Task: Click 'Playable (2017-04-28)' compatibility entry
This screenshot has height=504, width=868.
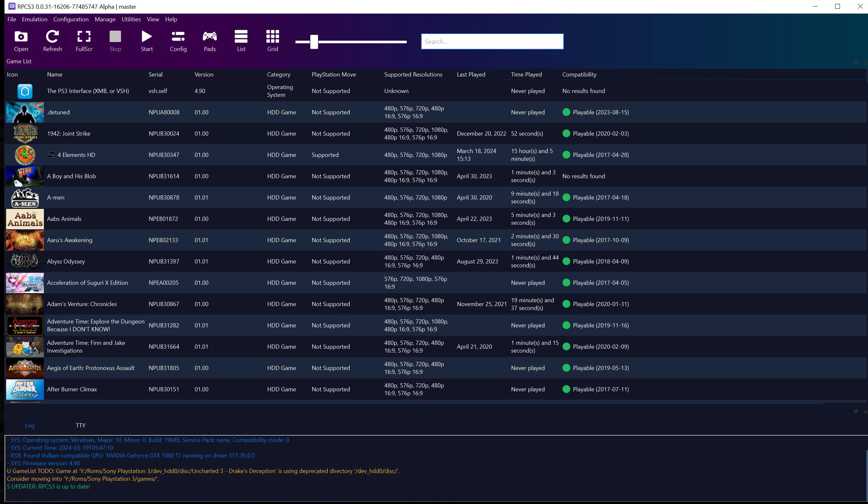Action: tap(601, 155)
